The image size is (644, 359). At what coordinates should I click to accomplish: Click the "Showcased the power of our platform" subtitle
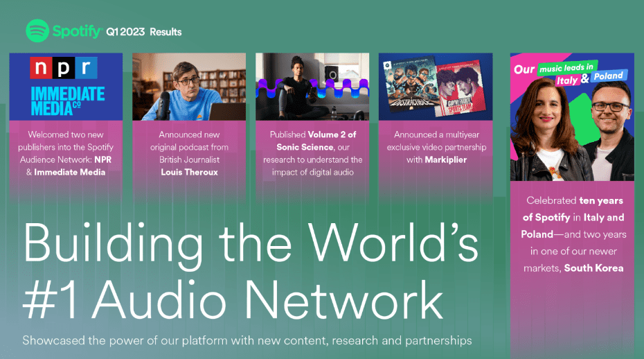click(x=247, y=340)
